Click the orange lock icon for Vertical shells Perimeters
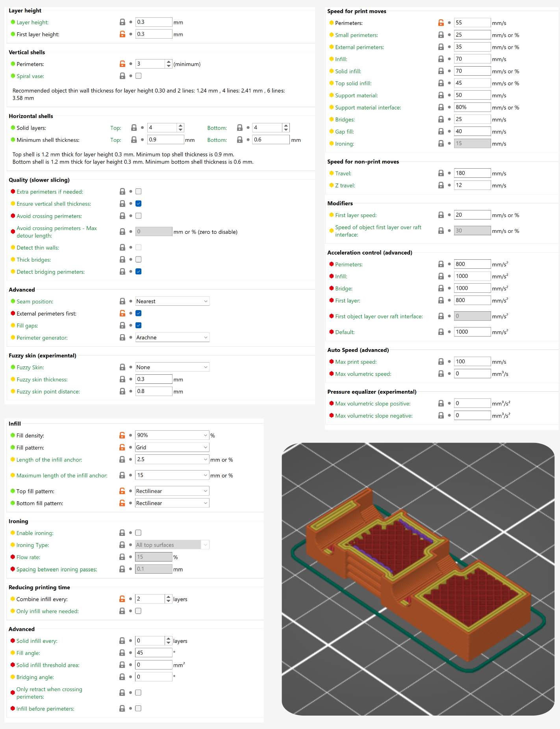The width and height of the screenshot is (560, 729). 122,64
